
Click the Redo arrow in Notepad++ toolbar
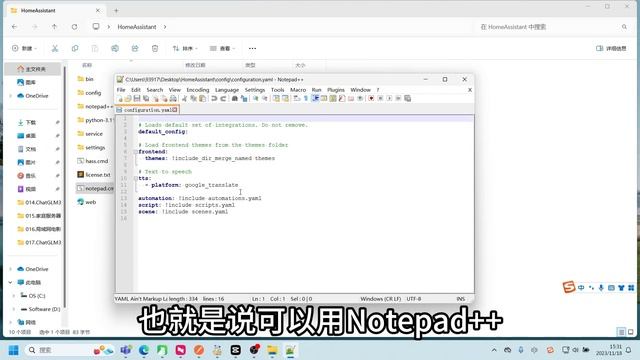coord(223,98)
